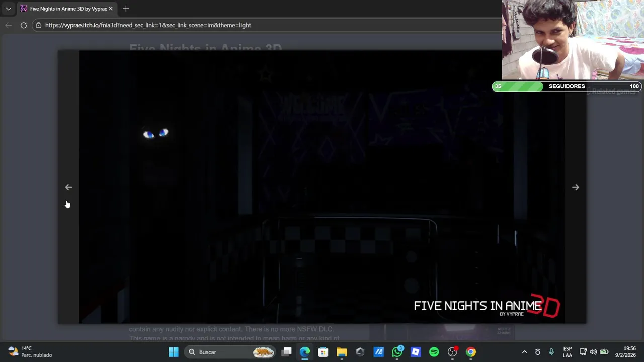Click the SEGUIDORES follower progress bar
This screenshot has height=362, width=644.
(x=567, y=86)
